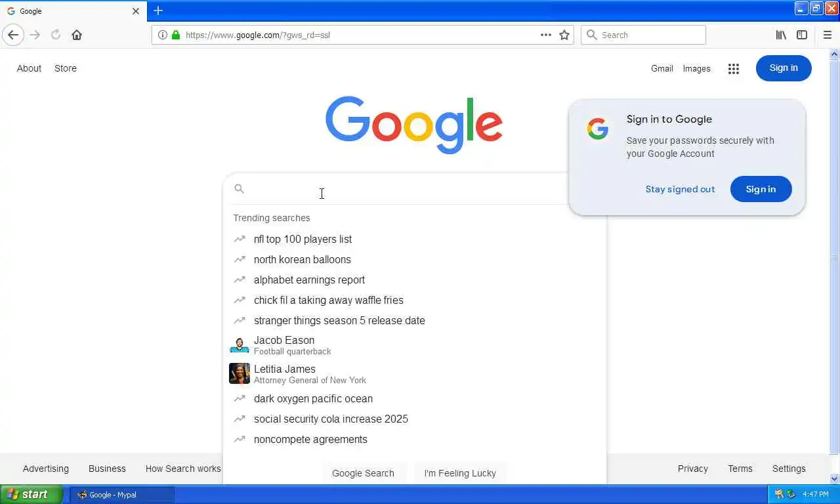
Task: Open a new tab
Action: click(158, 10)
